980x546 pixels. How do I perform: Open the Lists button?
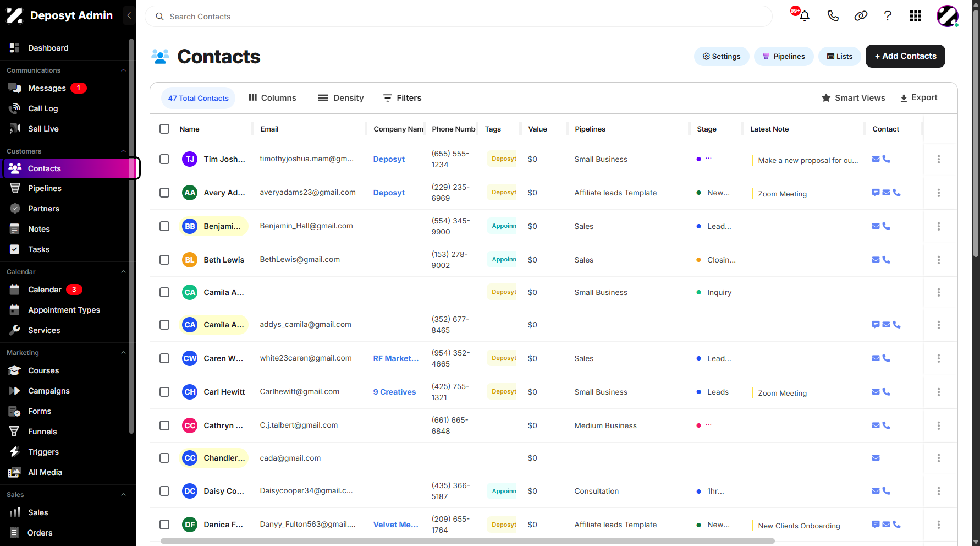point(840,56)
